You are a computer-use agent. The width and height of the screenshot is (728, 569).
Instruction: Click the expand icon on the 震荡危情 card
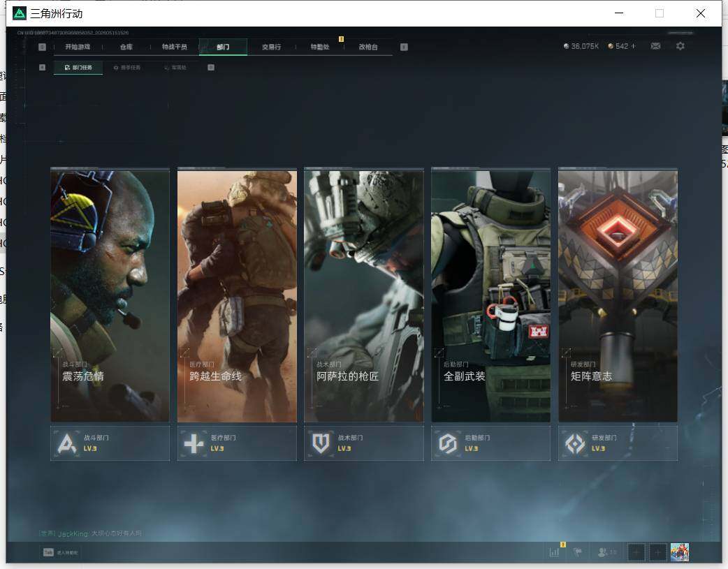pos(57,353)
